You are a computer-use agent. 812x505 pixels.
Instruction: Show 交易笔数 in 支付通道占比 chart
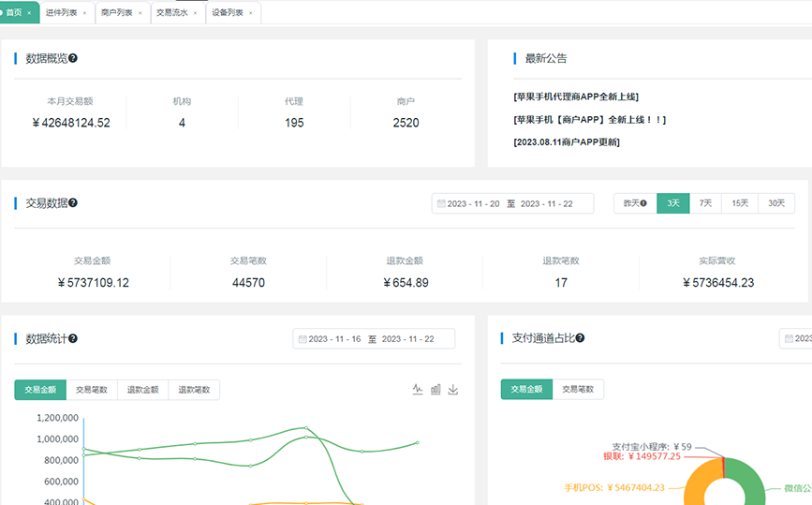(578, 389)
